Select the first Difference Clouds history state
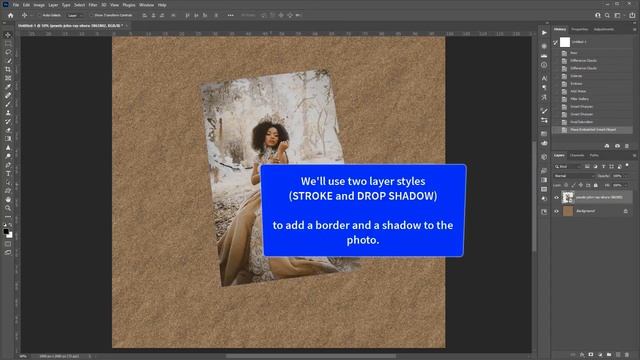The height and width of the screenshot is (360, 640). point(592,60)
